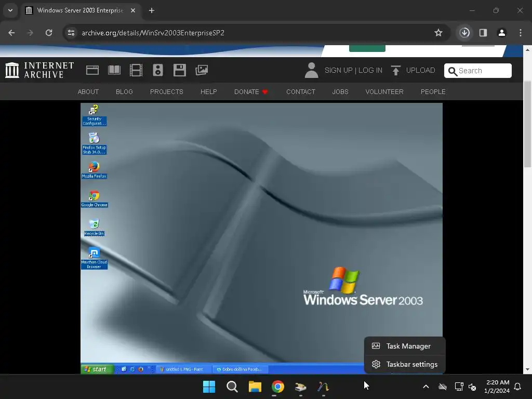Click the XP start button in screenshot
Viewport: 532px width, 399px height.
pos(97,369)
